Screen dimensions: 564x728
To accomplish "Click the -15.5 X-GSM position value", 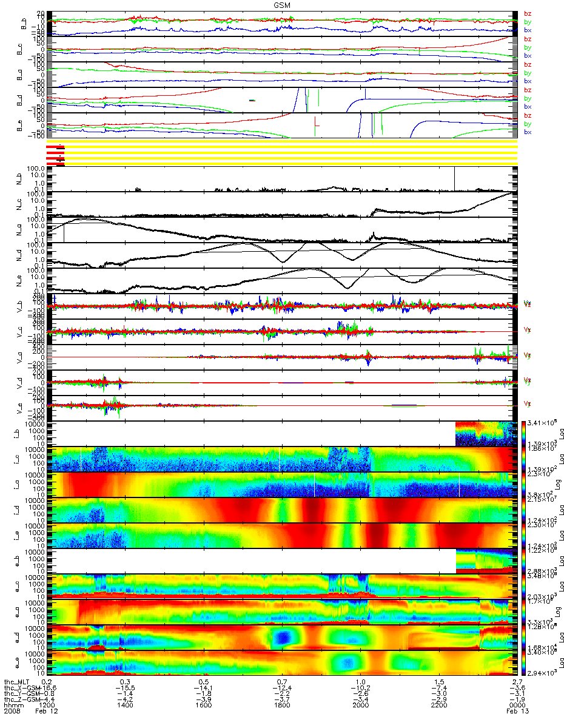I will [x=125, y=689].
